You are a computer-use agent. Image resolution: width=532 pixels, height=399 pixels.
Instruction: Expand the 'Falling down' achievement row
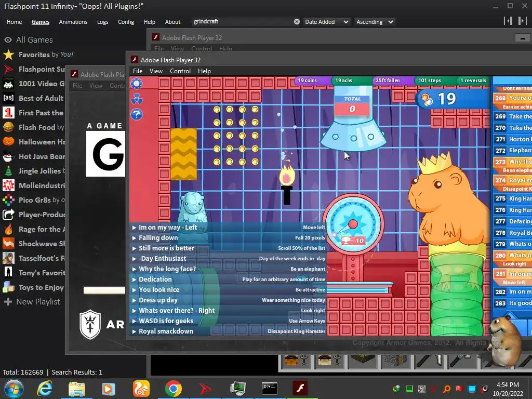228,238
